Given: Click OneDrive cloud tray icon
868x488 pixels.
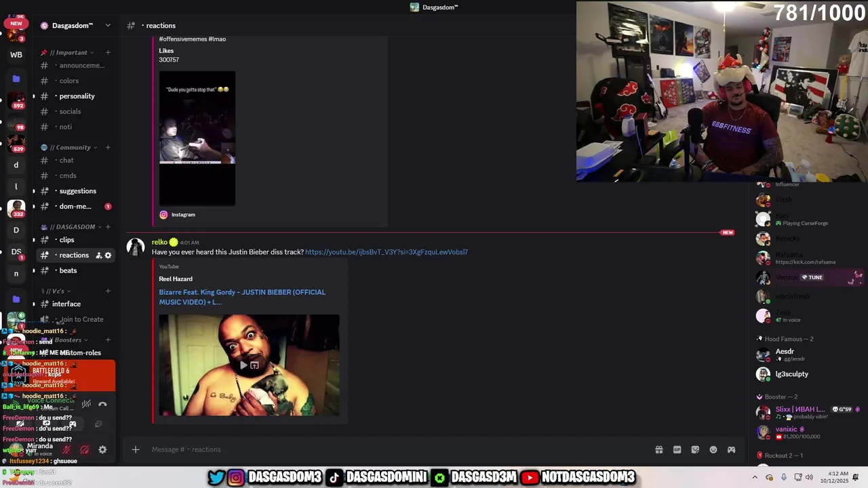Looking at the screenshot, I should [x=770, y=478].
